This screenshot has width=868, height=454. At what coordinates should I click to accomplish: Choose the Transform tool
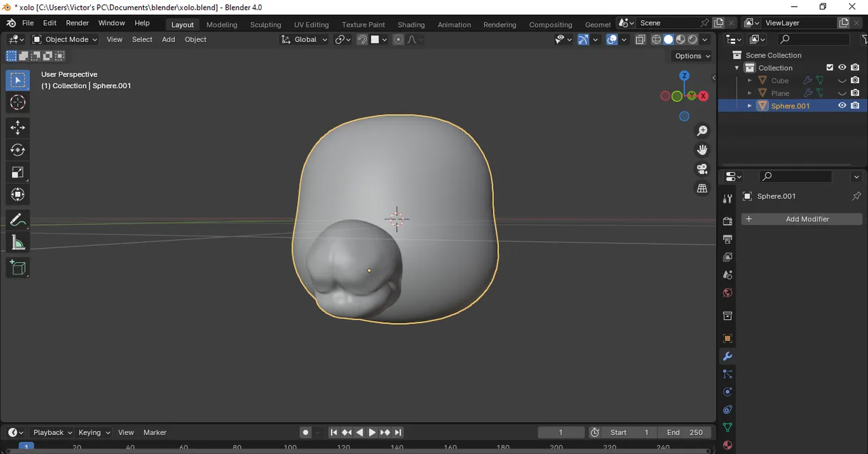point(18,194)
